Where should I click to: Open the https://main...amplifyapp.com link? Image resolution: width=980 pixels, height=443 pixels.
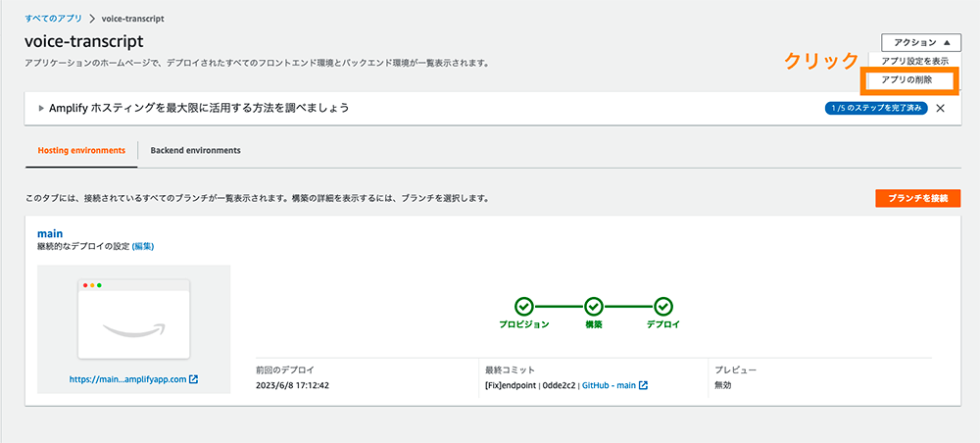[127, 379]
